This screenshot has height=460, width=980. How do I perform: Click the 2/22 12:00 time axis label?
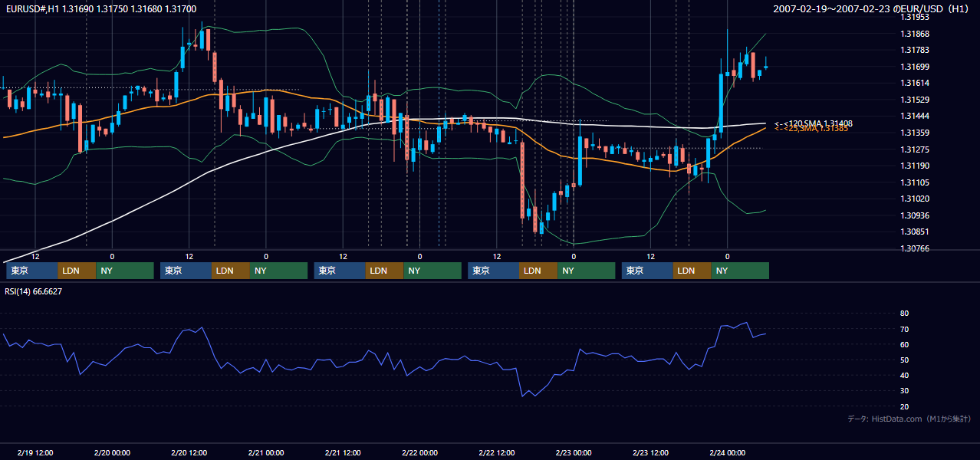click(x=496, y=452)
